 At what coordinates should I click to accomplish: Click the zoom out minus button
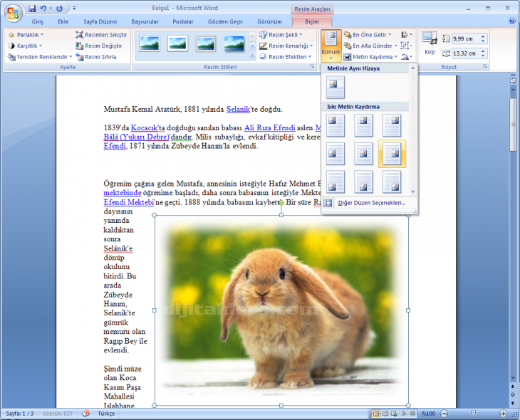(x=444, y=414)
